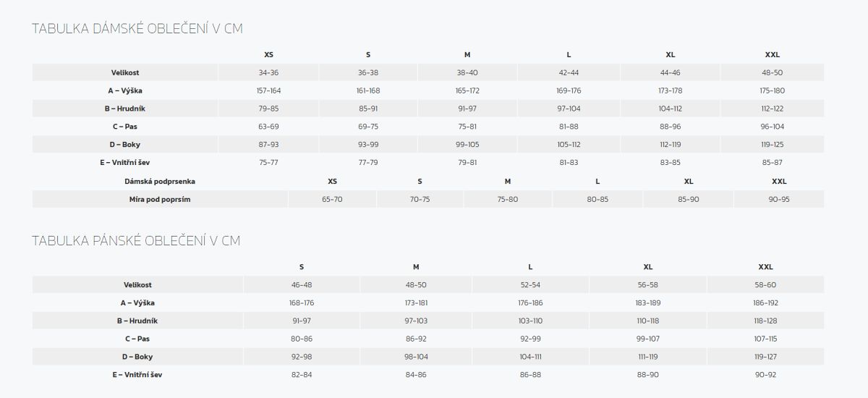The height and width of the screenshot is (398, 868).
Task: Select the 104-111 hips value in men's table
Action: coord(530,357)
